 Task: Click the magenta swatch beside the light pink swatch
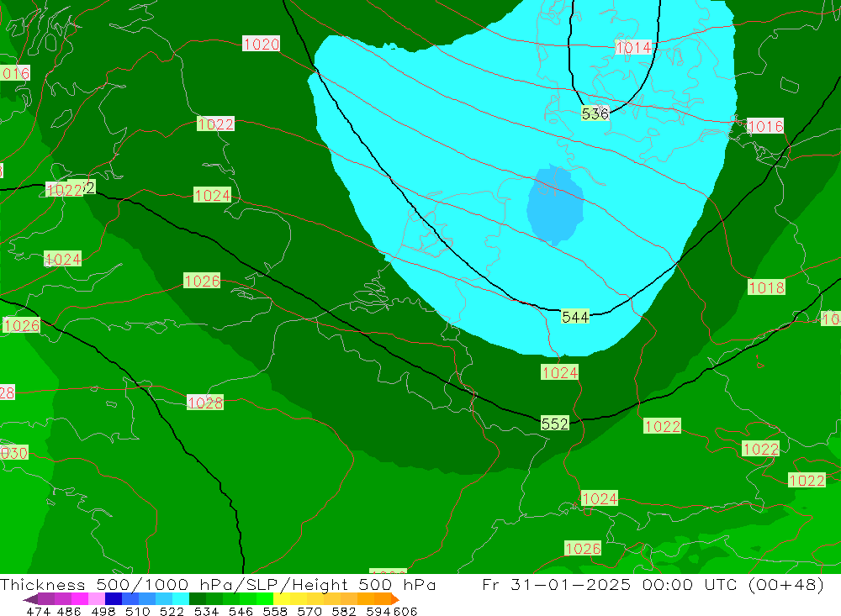(80, 599)
